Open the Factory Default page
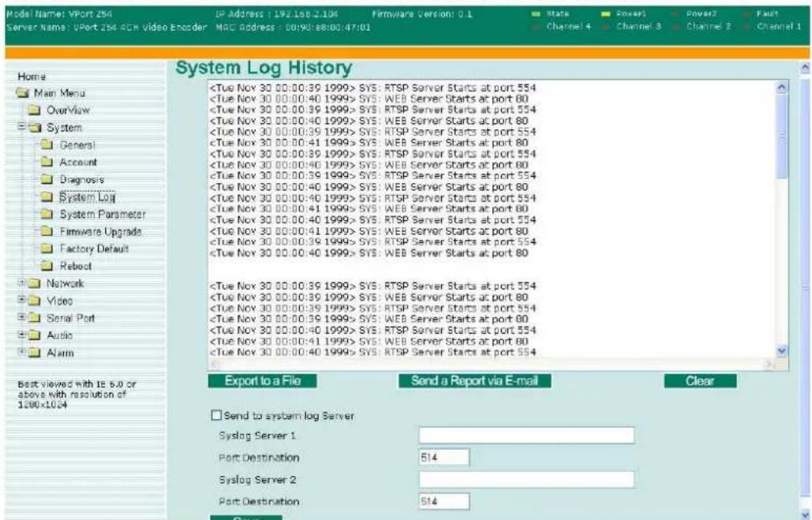The height and width of the screenshot is (520, 812). 94,249
